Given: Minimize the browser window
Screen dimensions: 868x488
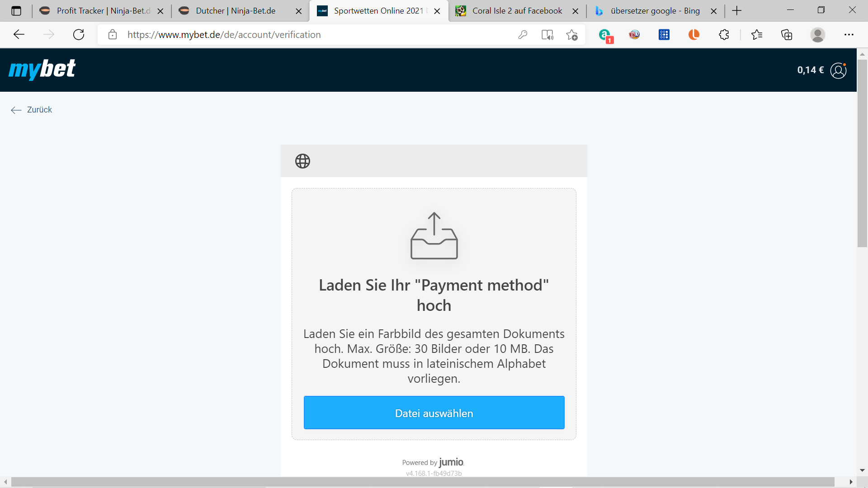Looking at the screenshot, I should click(x=790, y=10).
